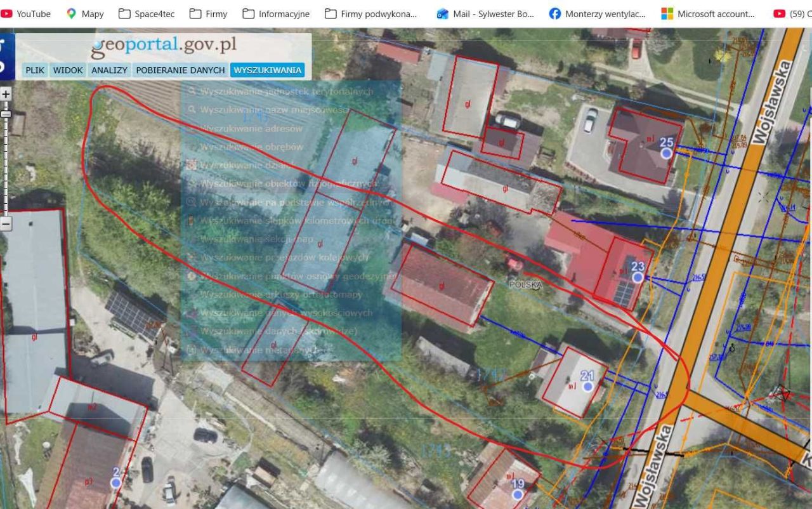Open the Mapy bookmark
This screenshot has width=812, height=509.
point(85,13)
